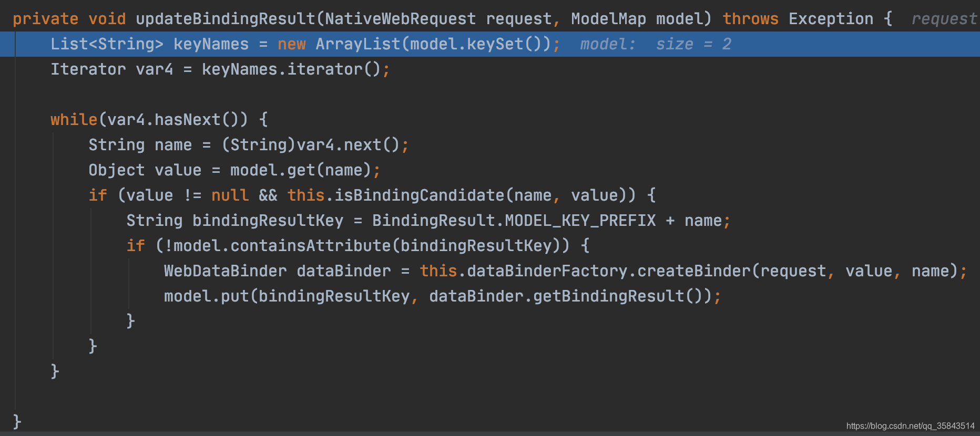
Task: Click the dataBinderFactory field reference
Action: point(547,271)
